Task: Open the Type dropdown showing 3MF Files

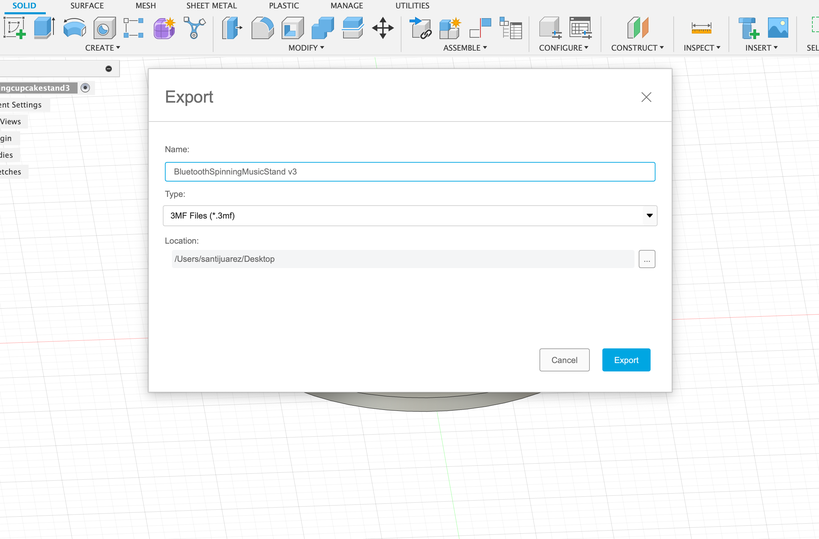Action: tap(410, 216)
